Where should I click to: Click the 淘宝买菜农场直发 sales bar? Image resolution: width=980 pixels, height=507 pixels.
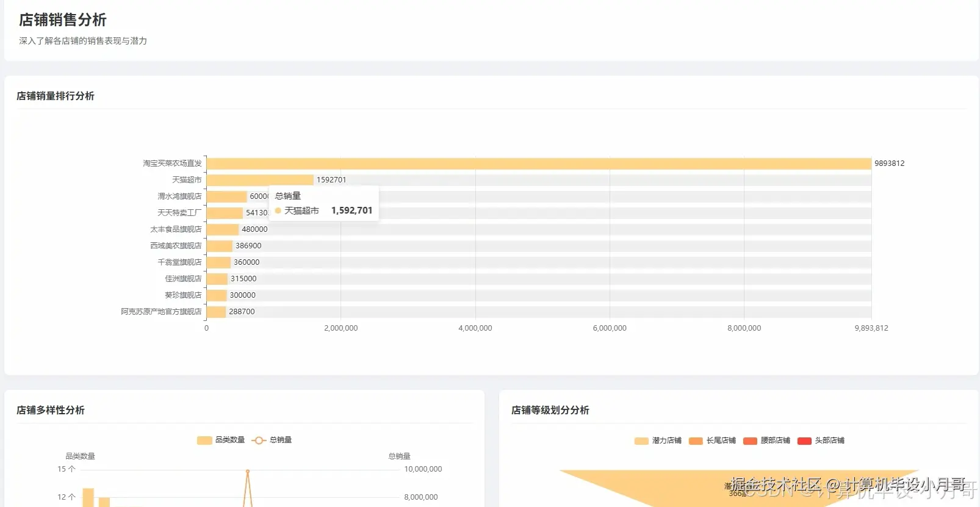pos(539,164)
